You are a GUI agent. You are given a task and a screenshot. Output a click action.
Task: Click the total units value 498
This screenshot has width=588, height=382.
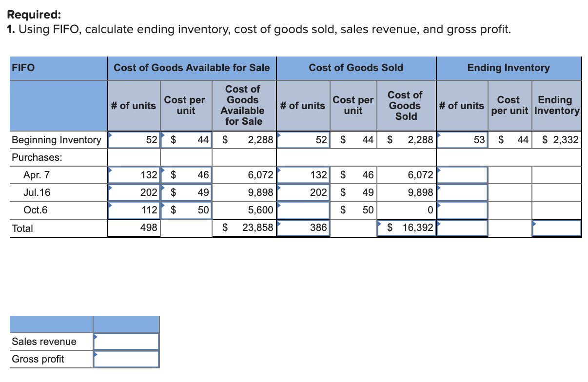[x=149, y=228]
